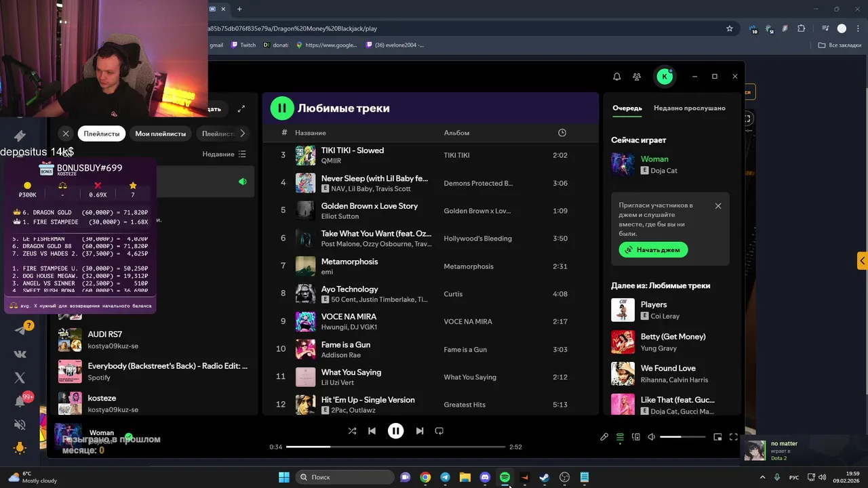
Task: Open Chrome extensions puzzle icon
Action: tap(801, 28)
